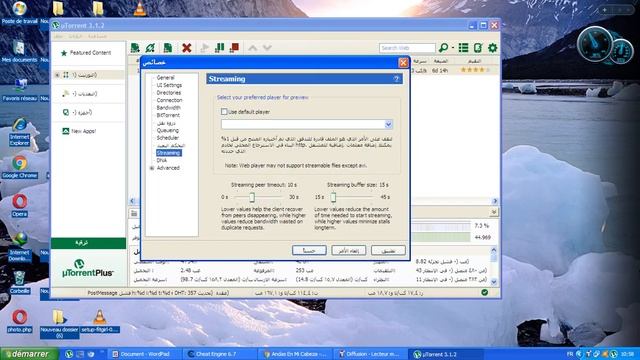
Task: Click the Poste de travail desktop icon
Action: click(20, 13)
